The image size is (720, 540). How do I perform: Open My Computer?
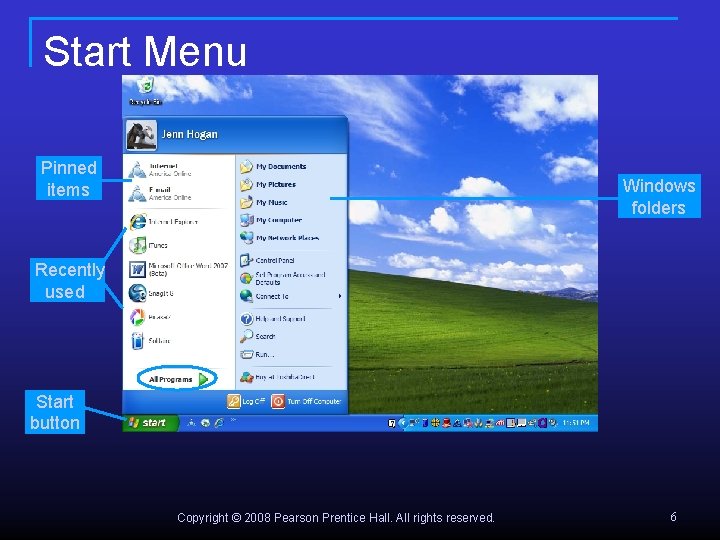(291, 220)
